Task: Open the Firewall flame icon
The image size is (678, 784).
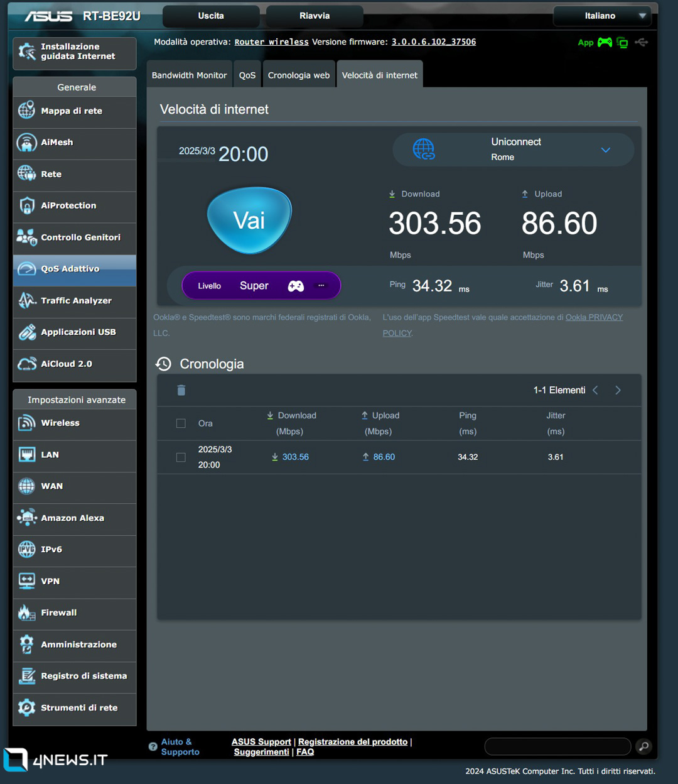Action: pyautogui.click(x=26, y=612)
